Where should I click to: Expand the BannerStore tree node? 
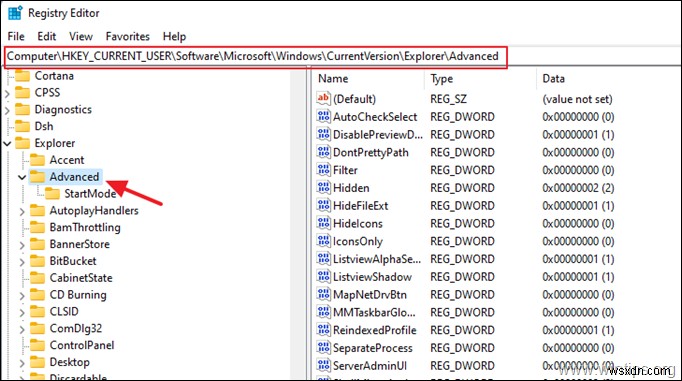22,245
